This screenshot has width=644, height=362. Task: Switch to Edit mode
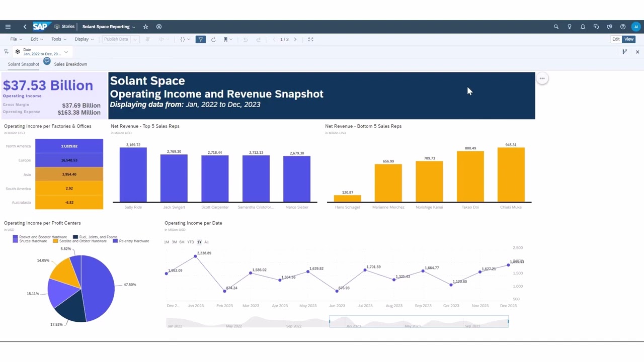pyautogui.click(x=616, y=39)
